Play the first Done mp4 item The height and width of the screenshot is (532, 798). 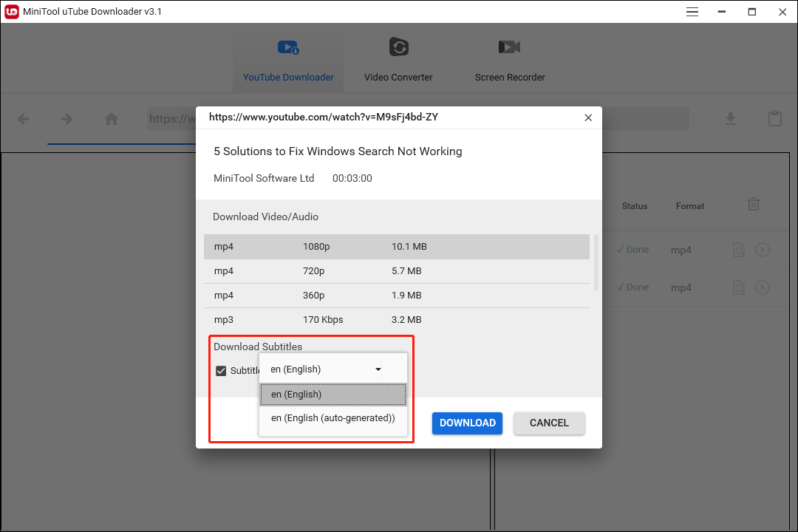point(762,250)
